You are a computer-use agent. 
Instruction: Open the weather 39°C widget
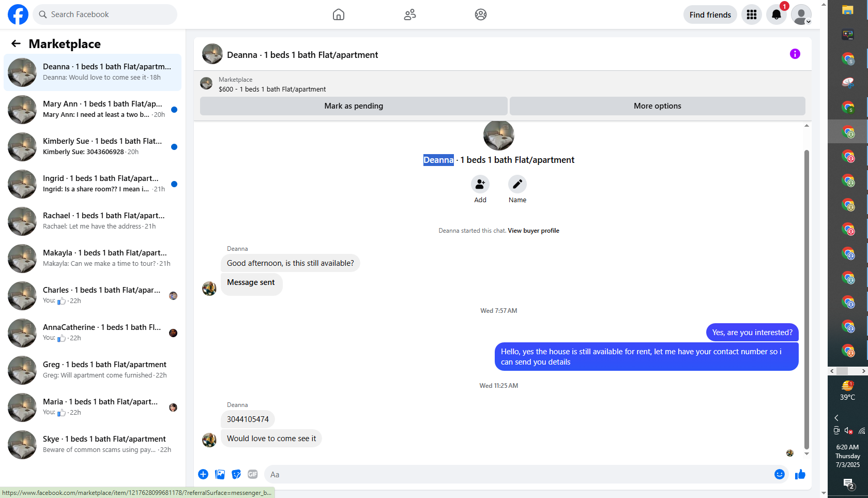click(x=847, y=391)
